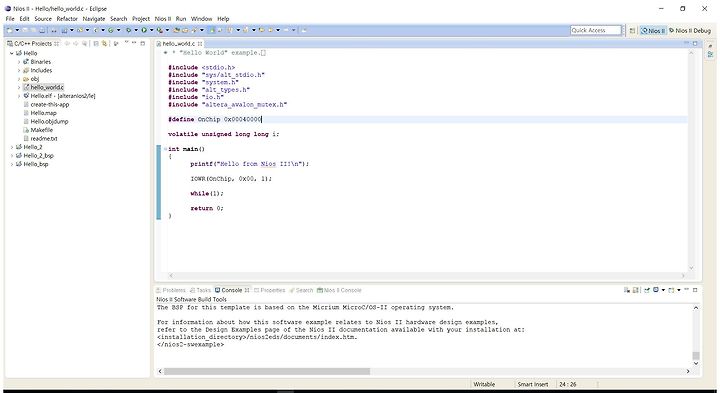Select Hello.elf in the project tree
The height and width of the screenshot is (393, 720).
(59, 96)
